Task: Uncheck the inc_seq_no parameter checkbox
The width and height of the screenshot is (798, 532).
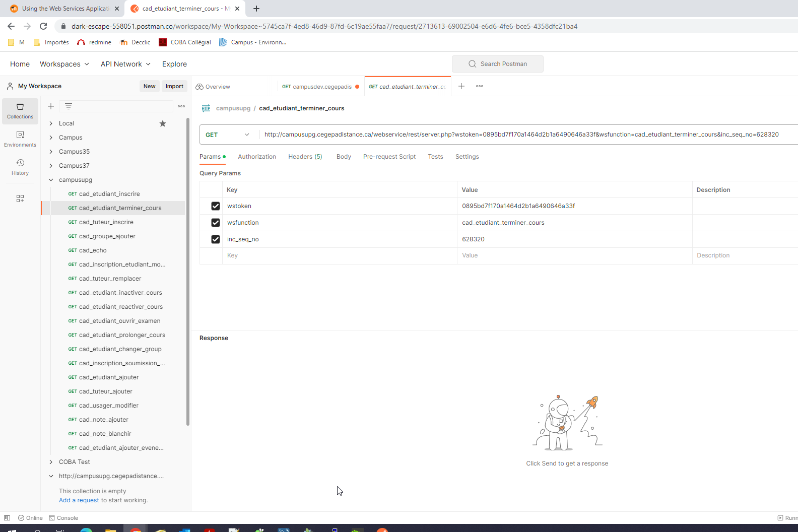Action: 216,239
